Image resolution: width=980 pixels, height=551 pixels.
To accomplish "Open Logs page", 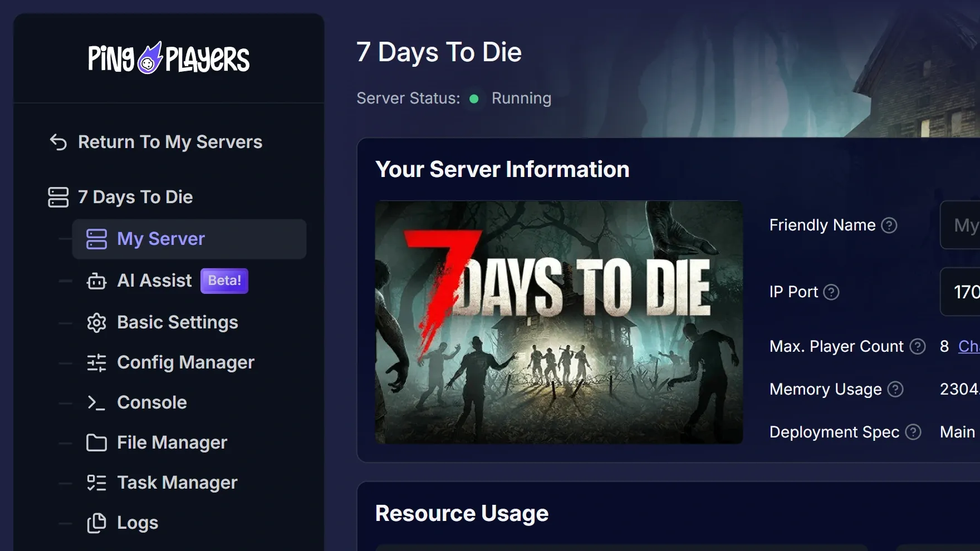I will tap(138, 523).
